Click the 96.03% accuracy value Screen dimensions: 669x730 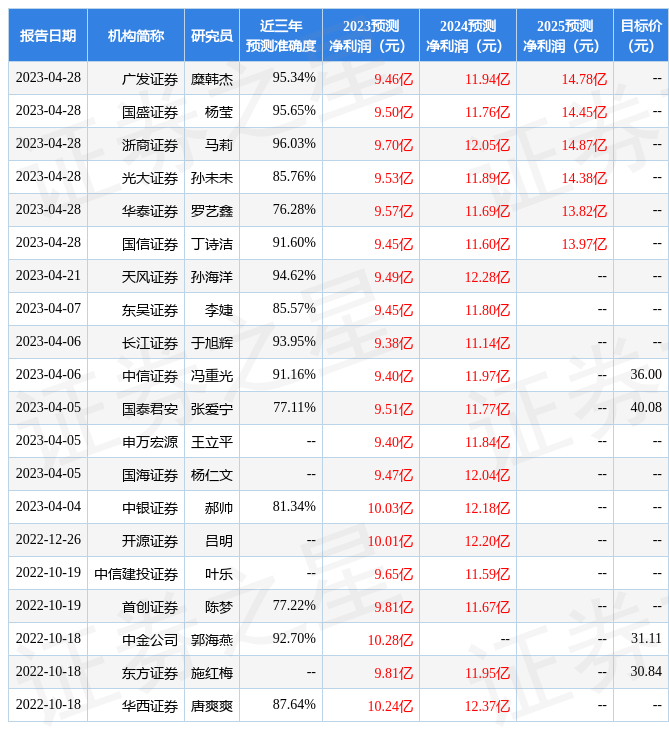pyautogui.click(x=294, y=143)
